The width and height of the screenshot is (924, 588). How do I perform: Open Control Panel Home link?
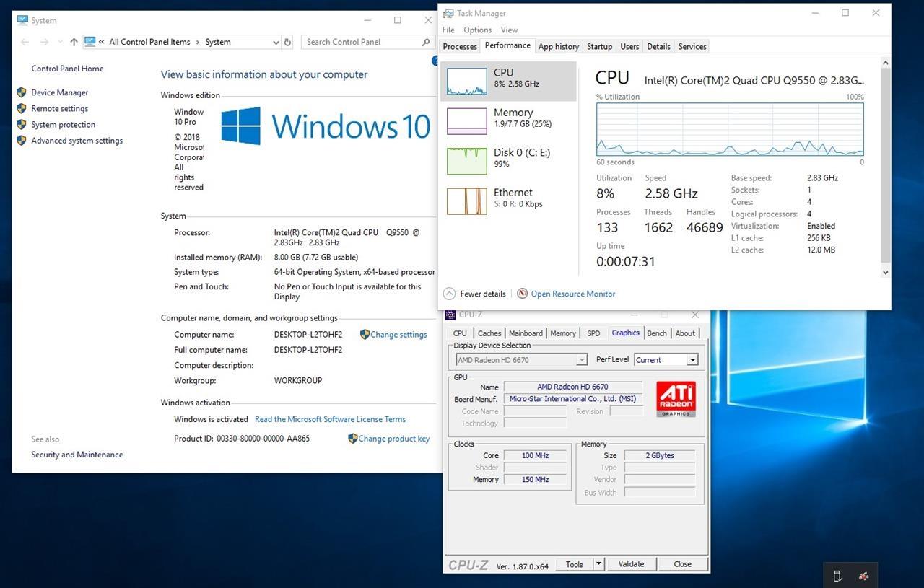67,69
